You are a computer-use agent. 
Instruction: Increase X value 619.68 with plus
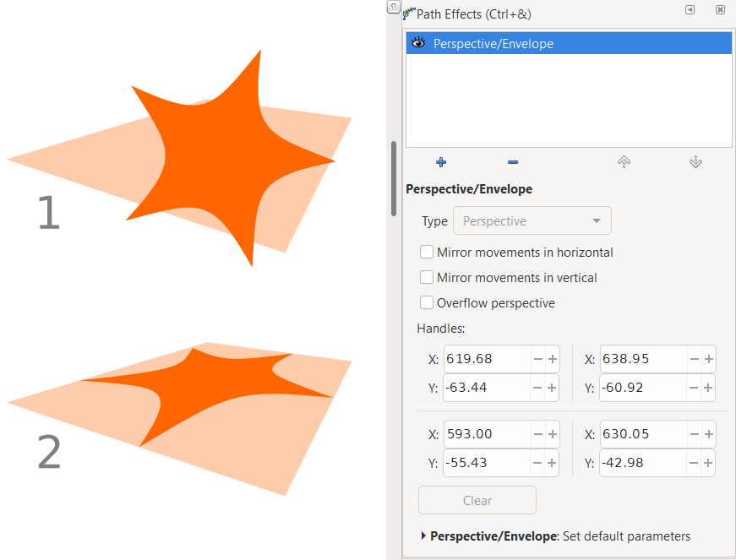click(x=553, y=359)
